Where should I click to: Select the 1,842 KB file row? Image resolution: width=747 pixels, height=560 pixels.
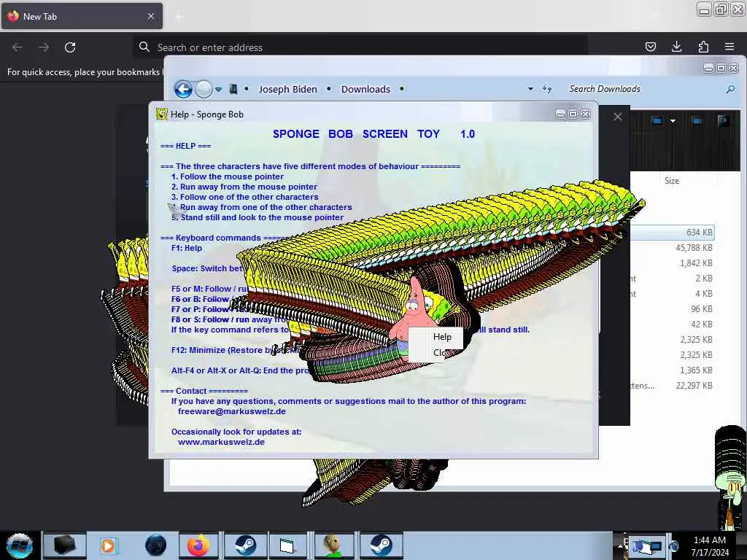[x=672, y=262]
